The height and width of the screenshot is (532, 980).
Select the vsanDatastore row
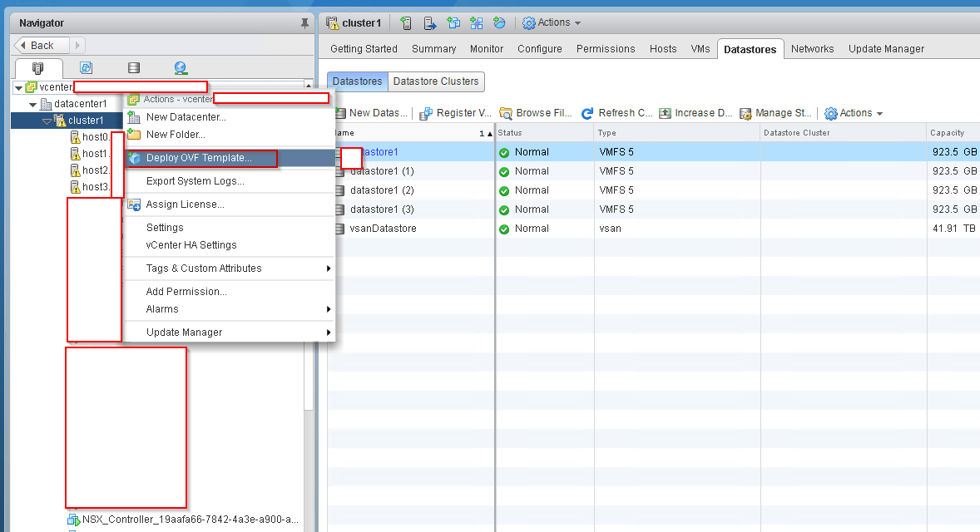pyautogui.click(x=383, y=229)
